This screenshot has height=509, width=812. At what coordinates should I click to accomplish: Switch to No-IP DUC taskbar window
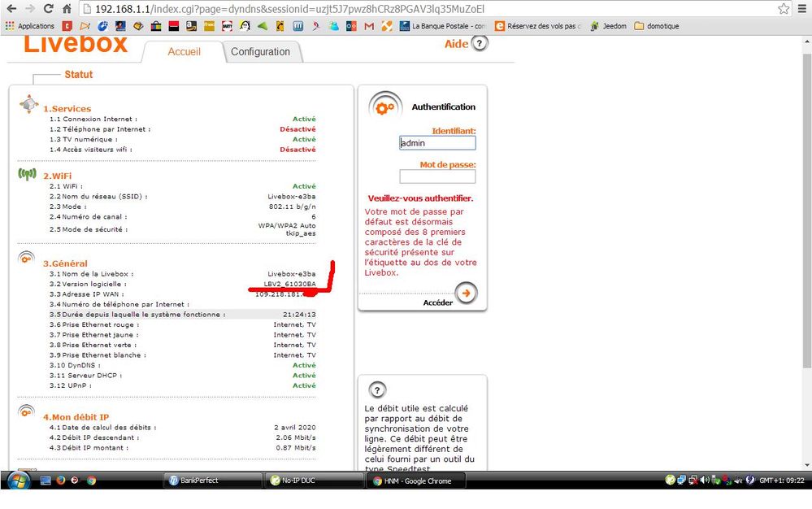click(x=315, y=481)
